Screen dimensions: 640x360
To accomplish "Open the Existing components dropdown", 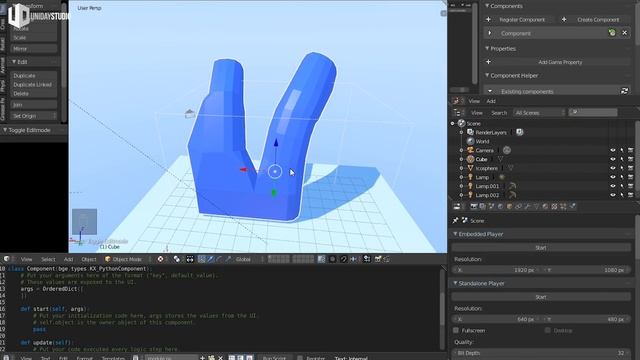I will (x=551, y=91).
